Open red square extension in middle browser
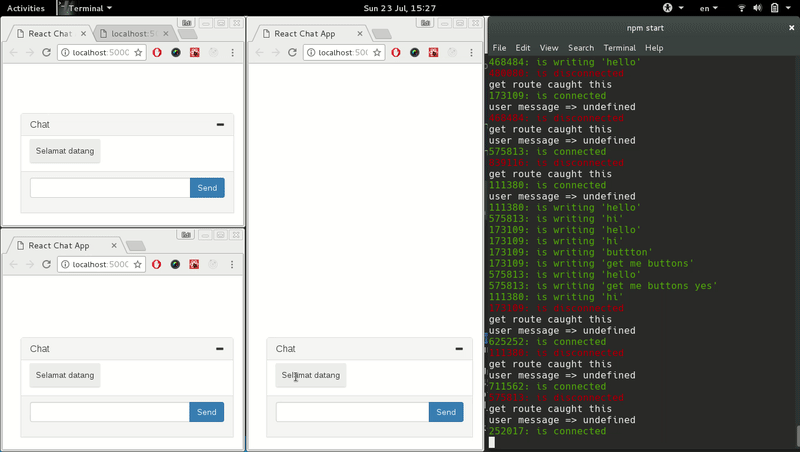The width and height of the screenshot is (800, 452). tap(434, 52)
